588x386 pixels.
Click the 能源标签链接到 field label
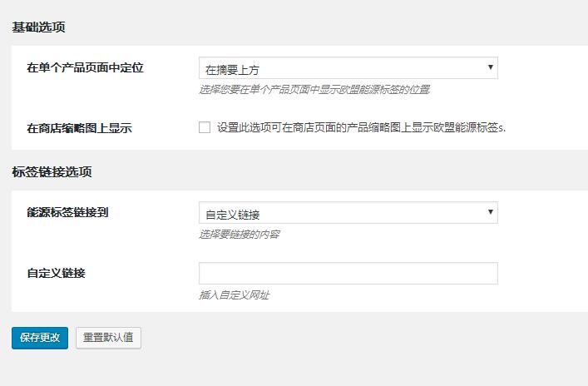point(67,212)
